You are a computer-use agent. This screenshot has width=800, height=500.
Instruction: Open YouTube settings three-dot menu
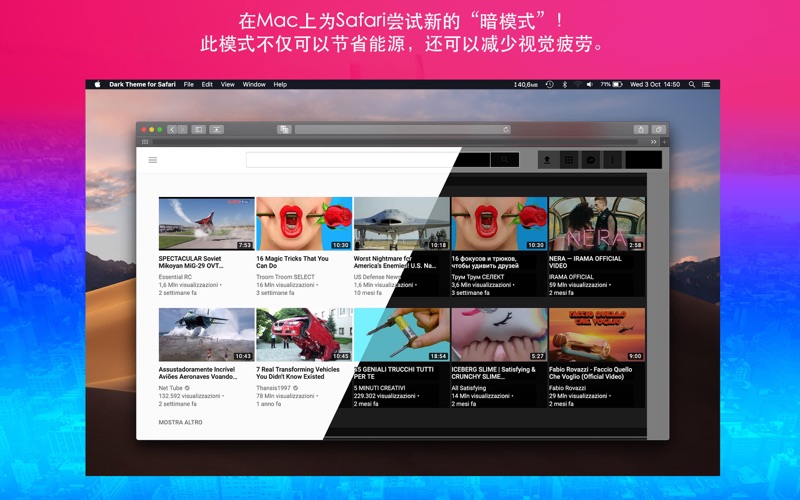(x=612, y=160)
